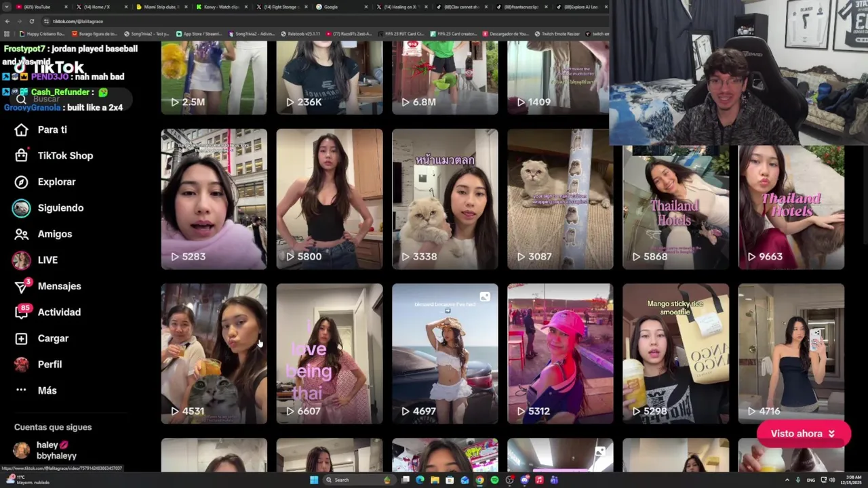The width and height of the screenshot is (868, 488).
Task: Play the video with 5800 views
Action: [x=330, y=199]
